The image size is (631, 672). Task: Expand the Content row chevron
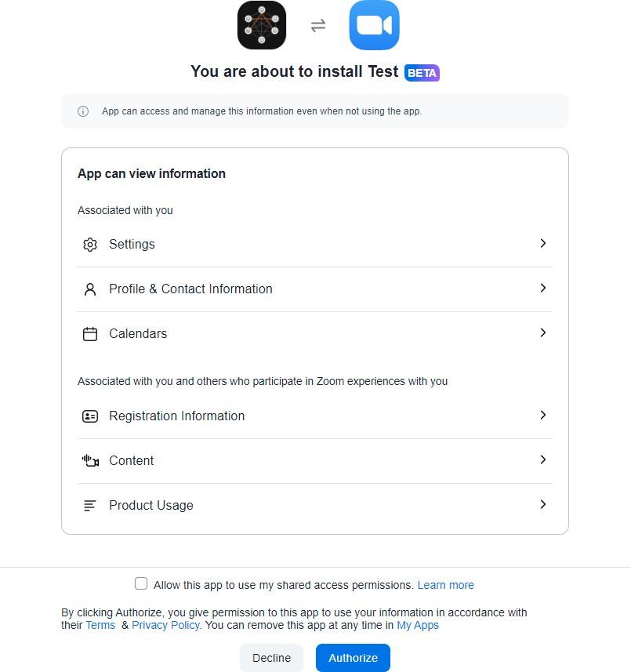[542, 460]
